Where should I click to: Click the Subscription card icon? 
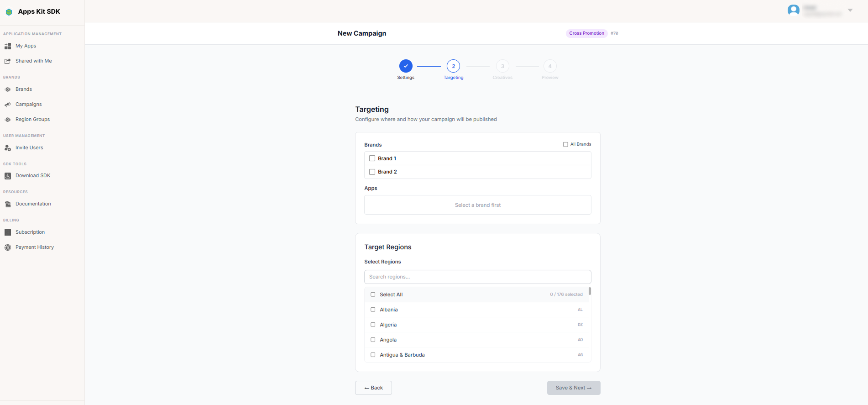pos(8,232)
